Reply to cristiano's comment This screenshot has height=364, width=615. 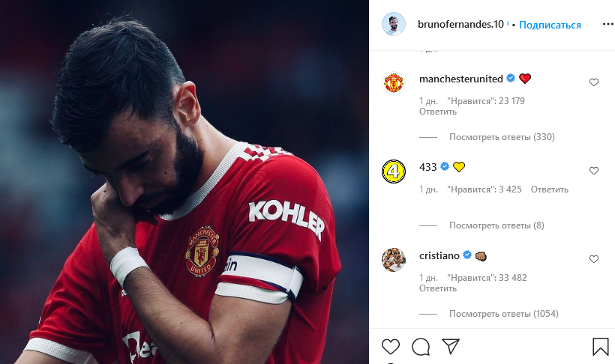click(438, 288)
